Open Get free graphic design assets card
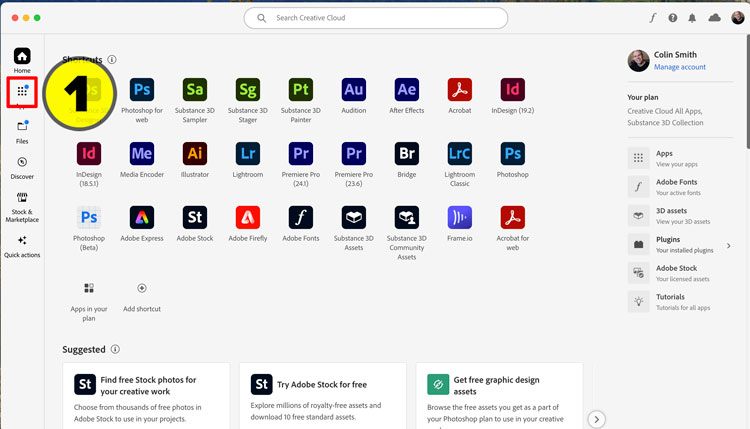This screenshot has width=750, height=429. 499,396
